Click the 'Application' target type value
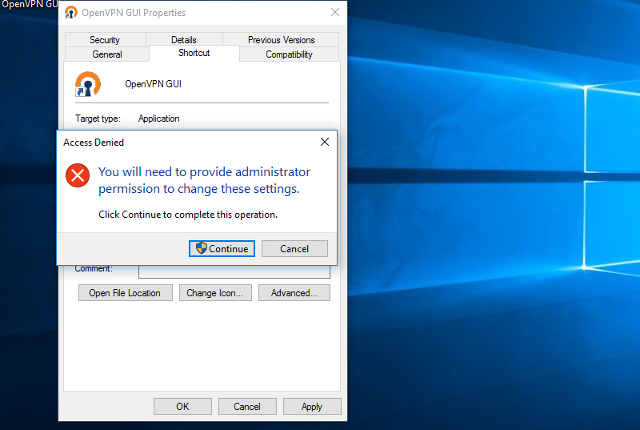 pyautogui.click(x=159, y=119)
